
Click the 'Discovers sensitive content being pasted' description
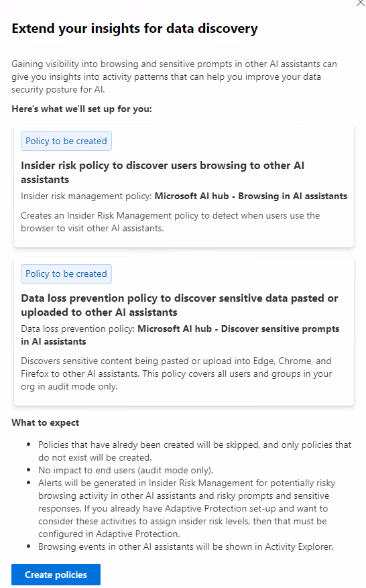pos(176,373)
